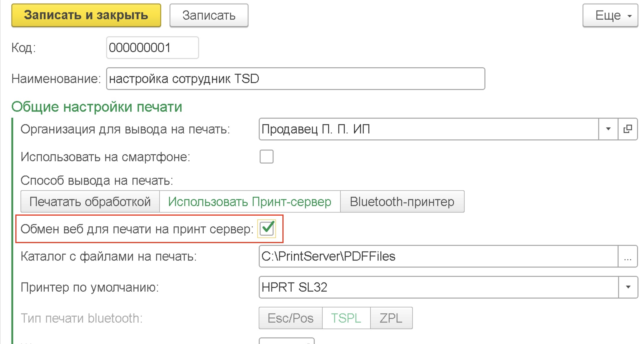The height and width of the screenshot is (344, 644).
Task: Select TSPL bluetooth print type
Action: tap(346, 318)
